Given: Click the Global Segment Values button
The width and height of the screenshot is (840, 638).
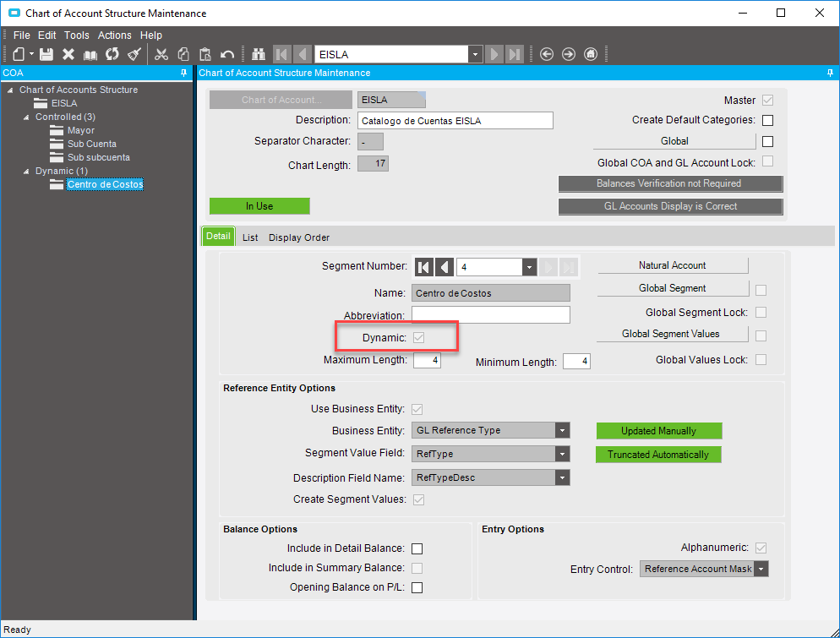Looking at the screenshot, I should point(673,334).
